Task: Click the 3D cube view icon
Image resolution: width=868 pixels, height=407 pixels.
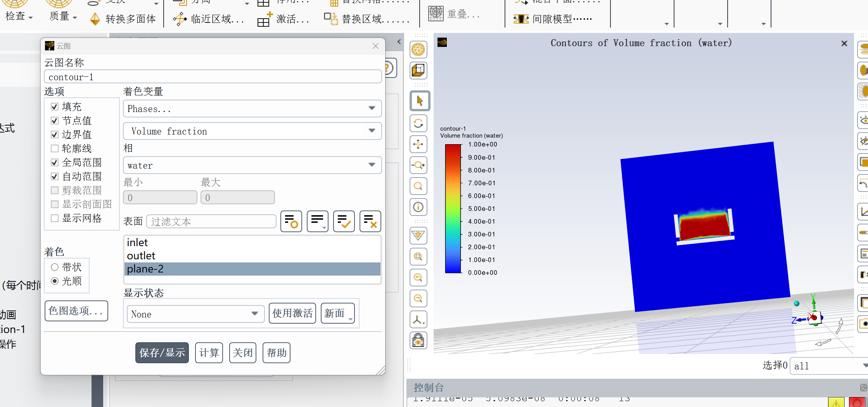Action: (x=418, y=71)
